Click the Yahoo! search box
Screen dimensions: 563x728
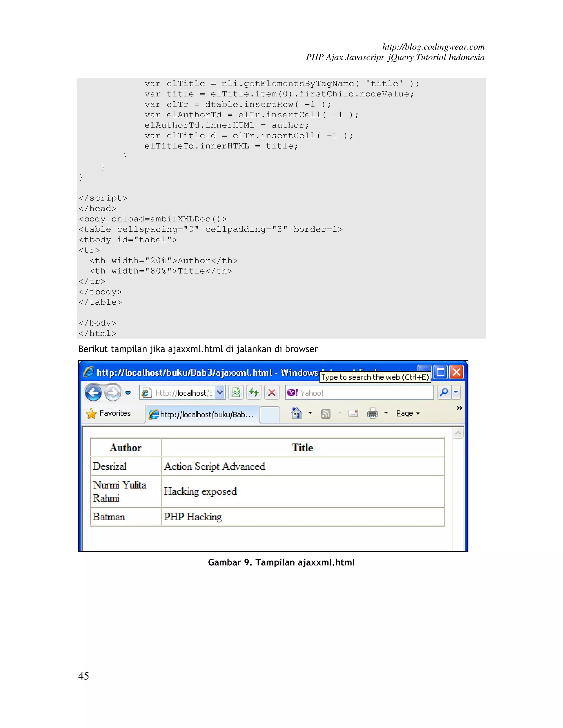coord(359,393)
